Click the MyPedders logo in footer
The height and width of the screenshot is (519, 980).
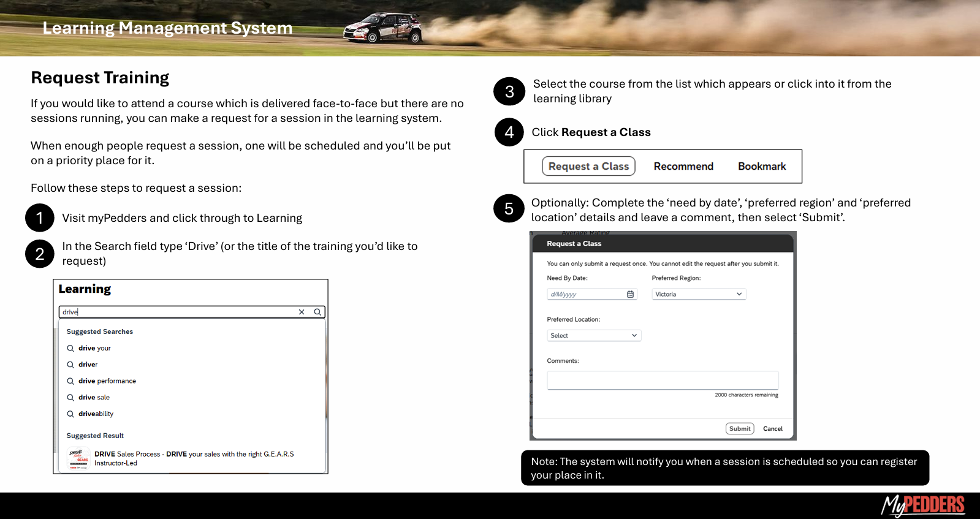coord(922,506)
